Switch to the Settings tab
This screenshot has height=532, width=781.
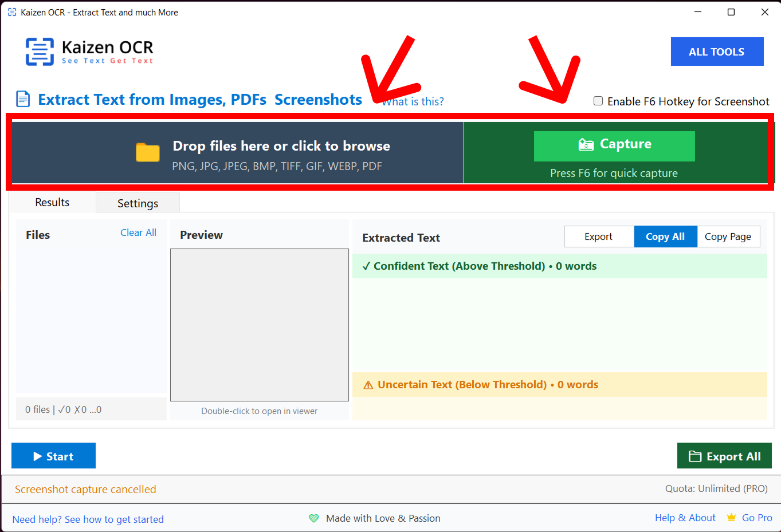(138, 203)
